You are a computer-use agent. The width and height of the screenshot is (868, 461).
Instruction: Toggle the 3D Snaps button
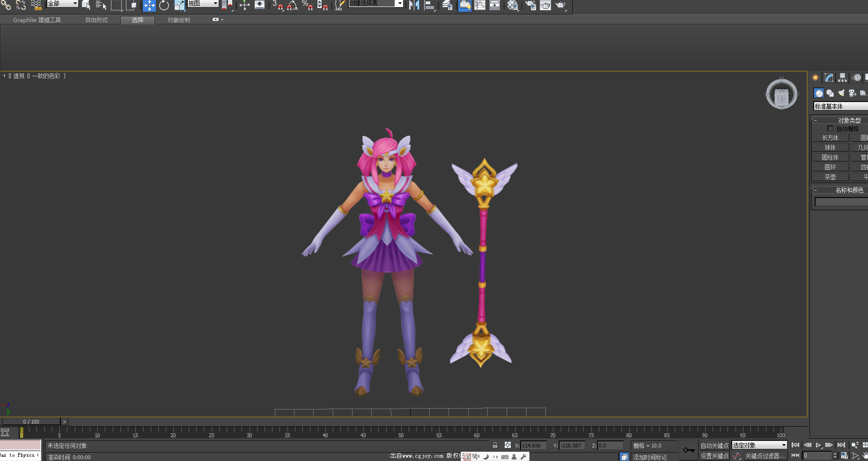coord(278,5)
